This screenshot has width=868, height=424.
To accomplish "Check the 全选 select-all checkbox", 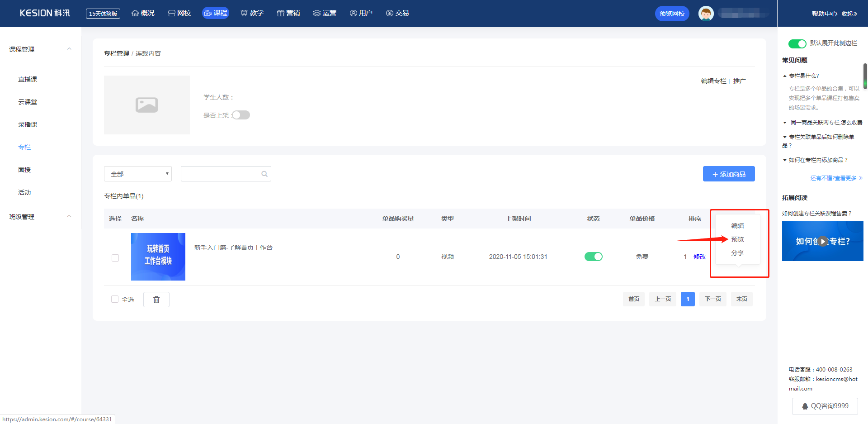I will coord(115,299).
